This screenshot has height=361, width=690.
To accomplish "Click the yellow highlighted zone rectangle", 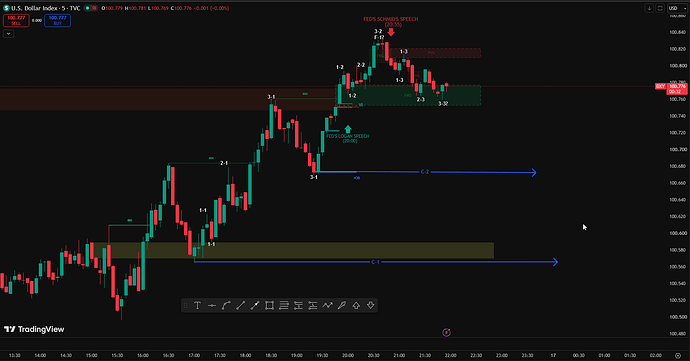I will click(x=294, y=250).
